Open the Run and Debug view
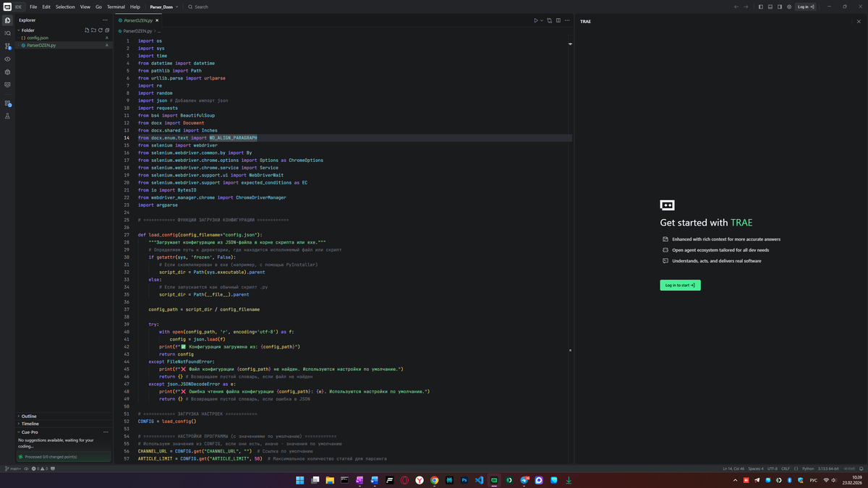Viewport: 868px width, 488px height. coord(7,72)
